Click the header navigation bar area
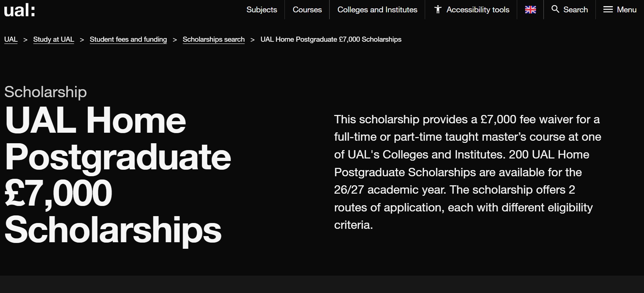This screenshot has height=293, width=644. pos(322,10)
